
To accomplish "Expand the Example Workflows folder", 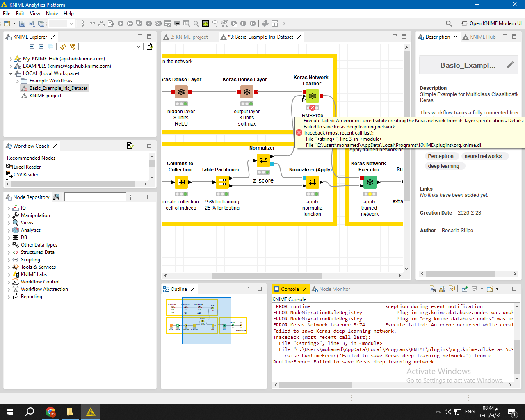I will point(18,81).
